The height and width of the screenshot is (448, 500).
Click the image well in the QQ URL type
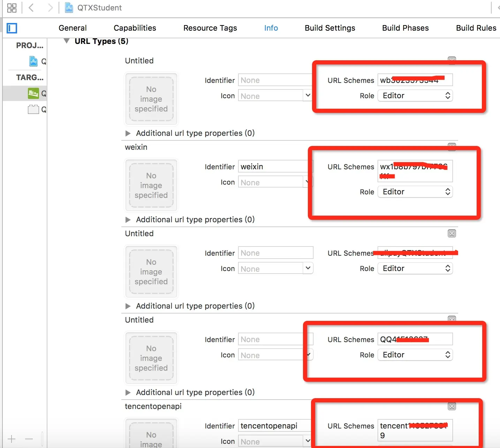151,358
